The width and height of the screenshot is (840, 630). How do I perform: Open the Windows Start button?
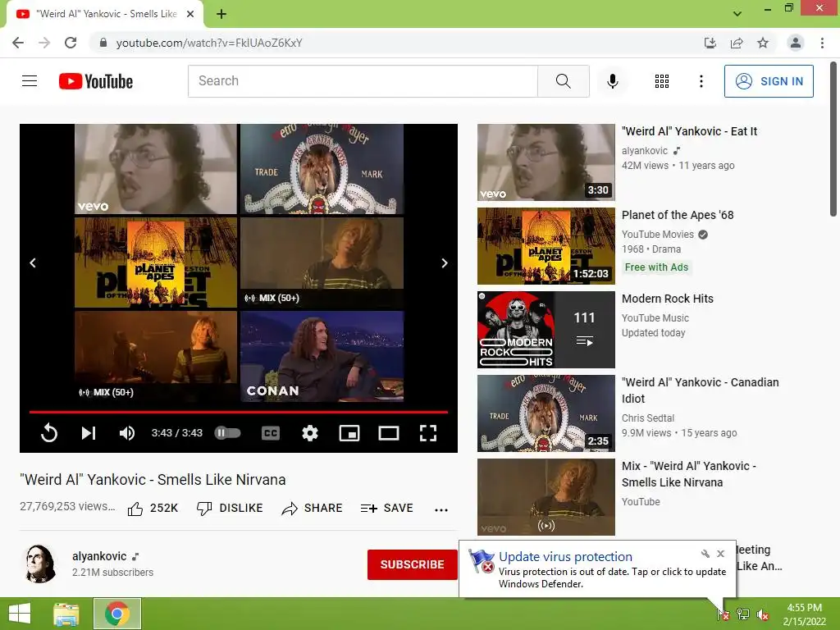click(x=20, y=614)
